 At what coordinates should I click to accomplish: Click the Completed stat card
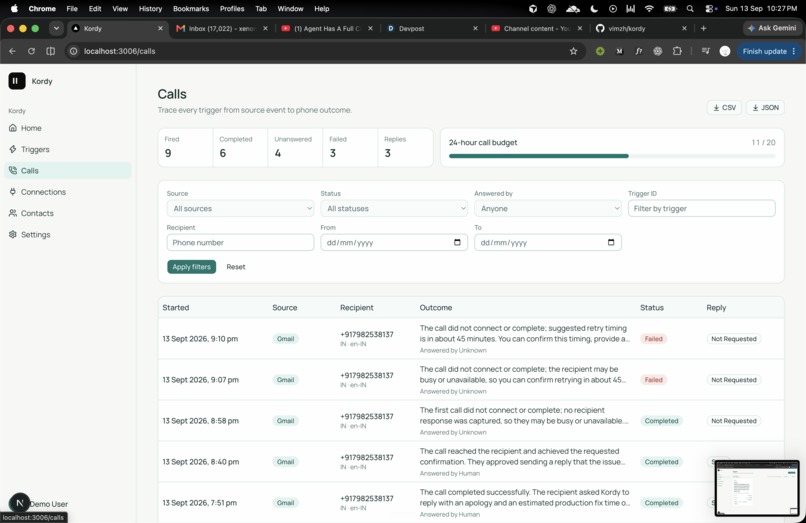240,147
